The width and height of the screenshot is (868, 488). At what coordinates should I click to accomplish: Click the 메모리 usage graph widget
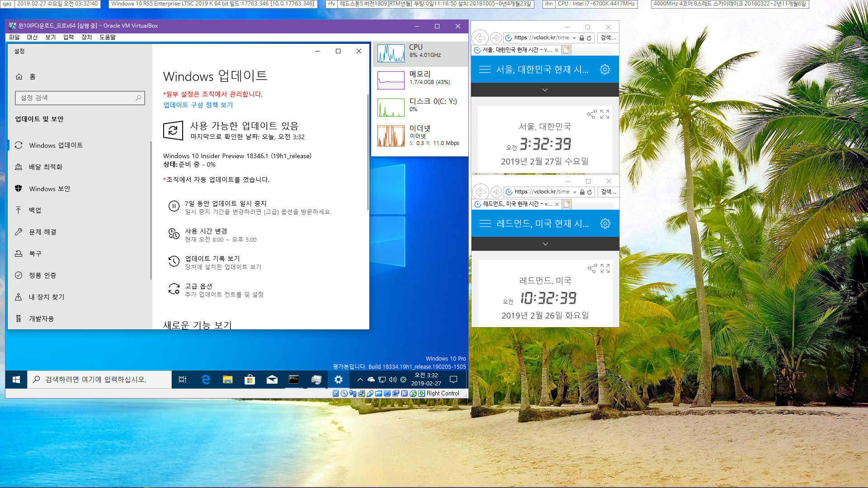391,80
